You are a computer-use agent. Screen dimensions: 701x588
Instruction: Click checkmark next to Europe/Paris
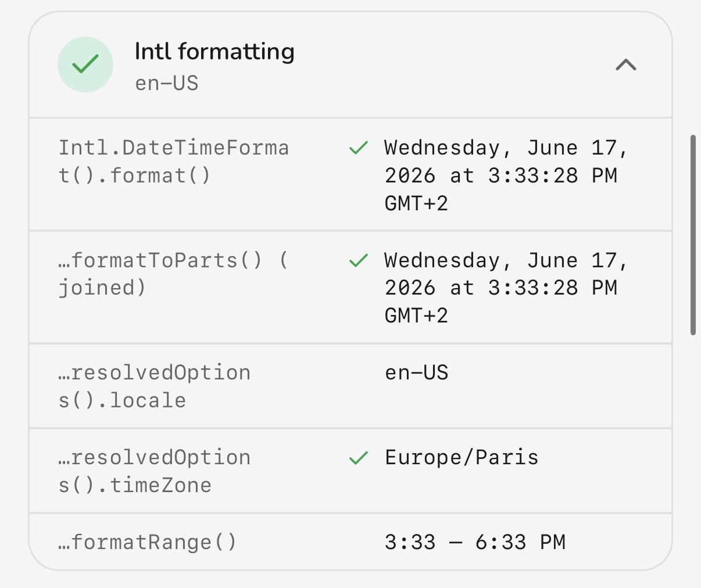coord(359,458)
